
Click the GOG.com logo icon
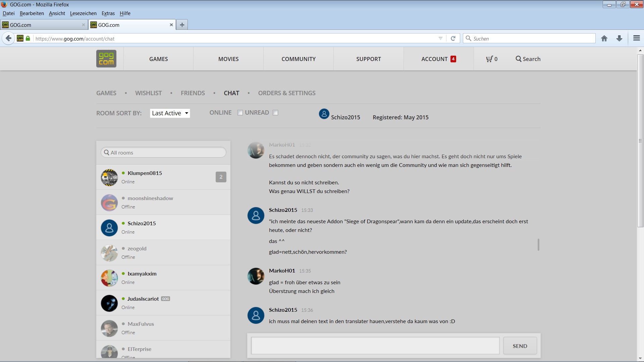tap(106, 59)
